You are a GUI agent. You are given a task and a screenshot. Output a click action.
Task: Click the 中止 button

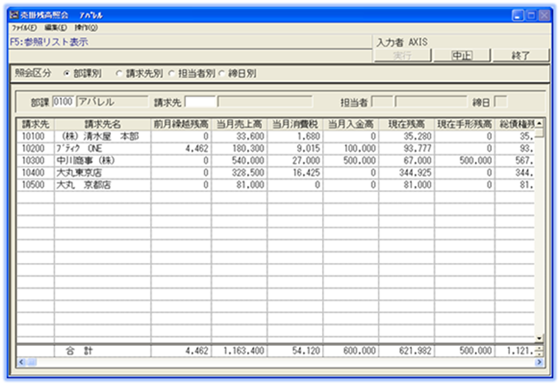[461, 55]
